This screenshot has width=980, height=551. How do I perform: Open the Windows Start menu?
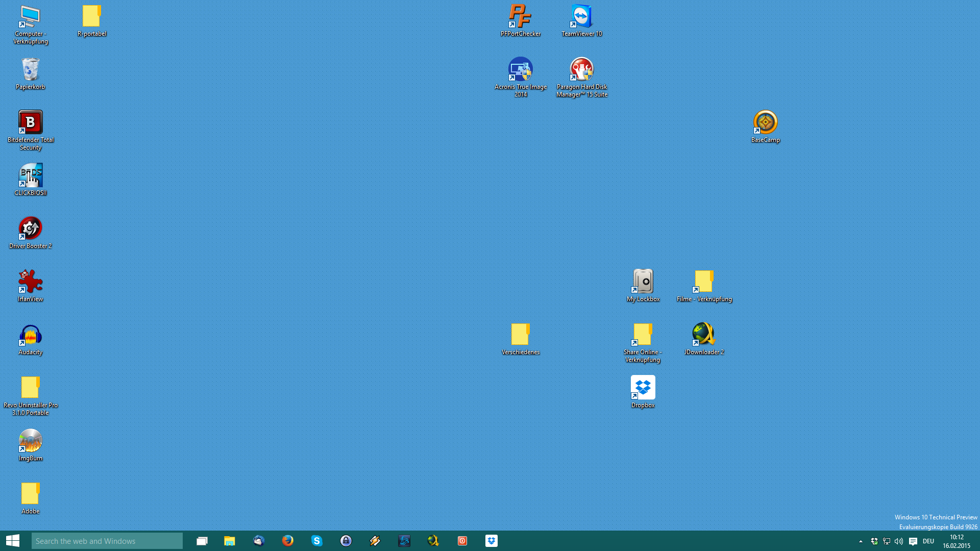13,541
